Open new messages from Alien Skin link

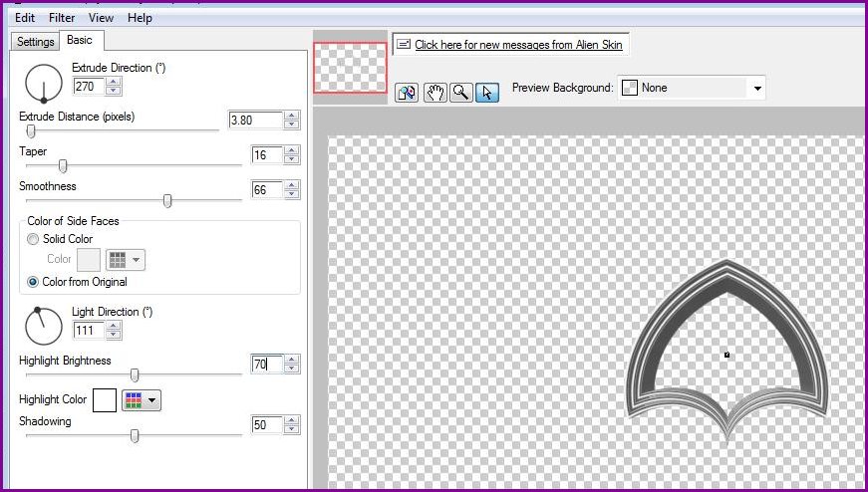pyautogui.click(x=518, y=45)
